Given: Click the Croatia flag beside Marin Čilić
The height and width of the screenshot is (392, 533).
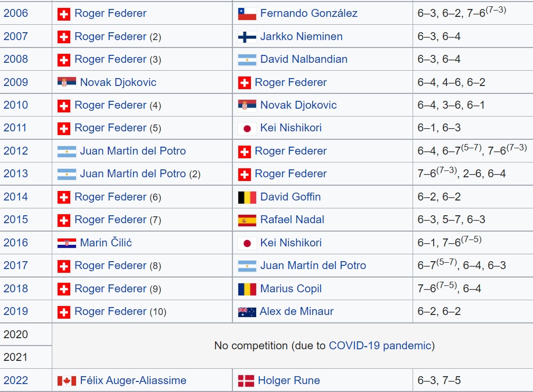Looking at the screenshot, I should pos(67,243).
